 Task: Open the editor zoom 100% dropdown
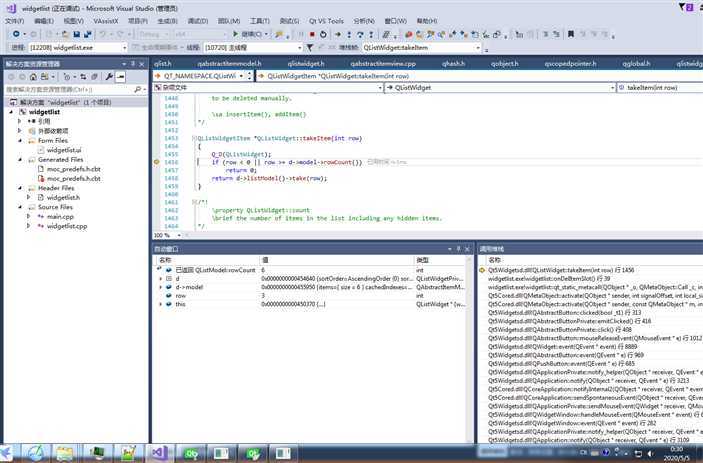(x=179, y=235)
